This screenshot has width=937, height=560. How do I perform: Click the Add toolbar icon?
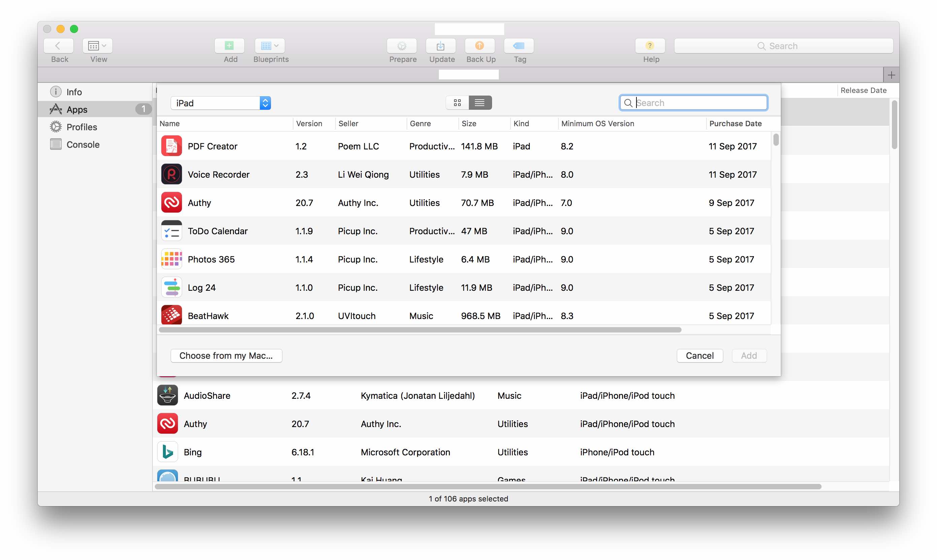tap(230, 46)
